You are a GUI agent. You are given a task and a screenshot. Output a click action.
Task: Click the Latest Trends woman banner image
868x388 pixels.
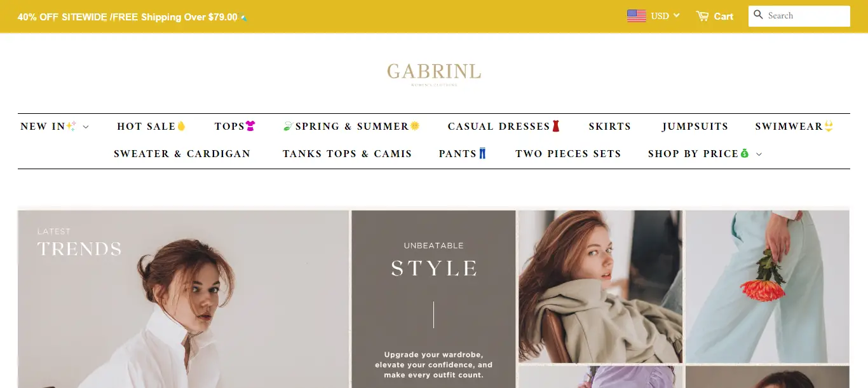click(x=183, y=299)
